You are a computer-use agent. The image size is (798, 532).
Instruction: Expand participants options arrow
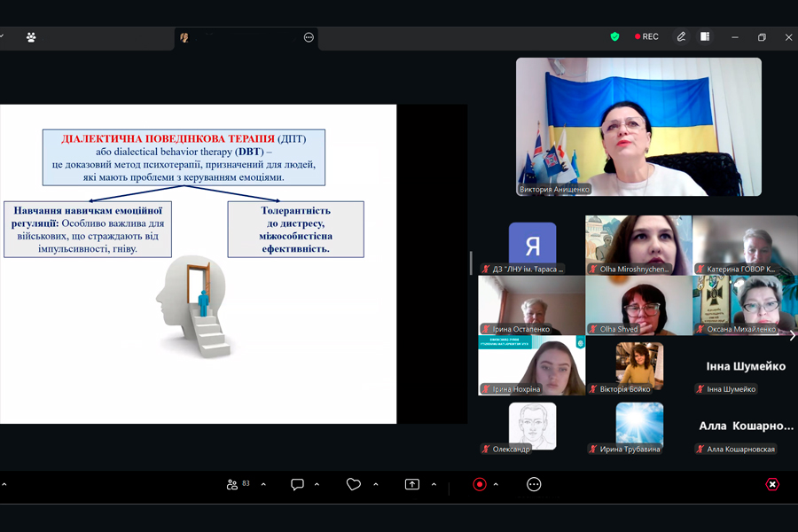click(x=263, y=484)
